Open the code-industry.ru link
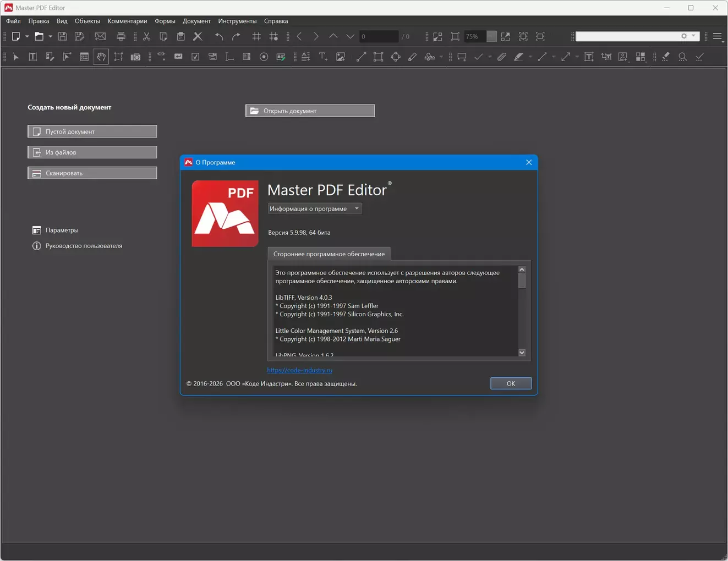The height and width of the screenshot is (561, 728). click(x=299, y=370)
